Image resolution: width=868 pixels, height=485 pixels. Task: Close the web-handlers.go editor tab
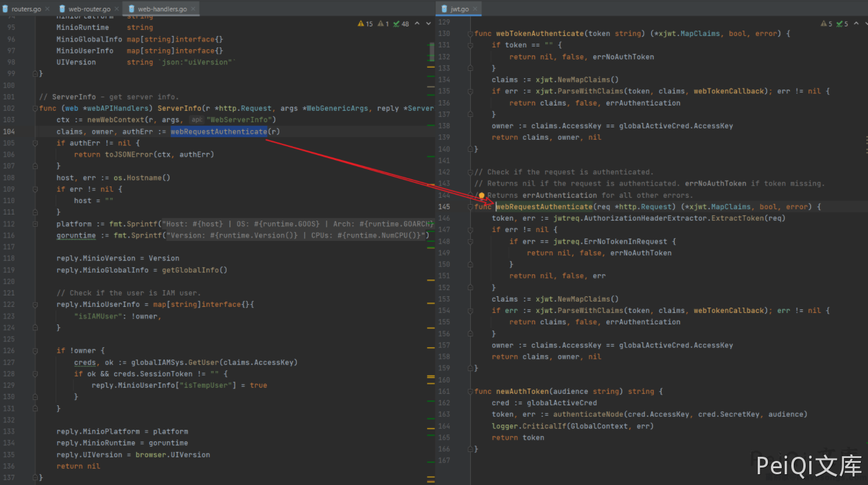pyautogui.click(x=193, y=9)
